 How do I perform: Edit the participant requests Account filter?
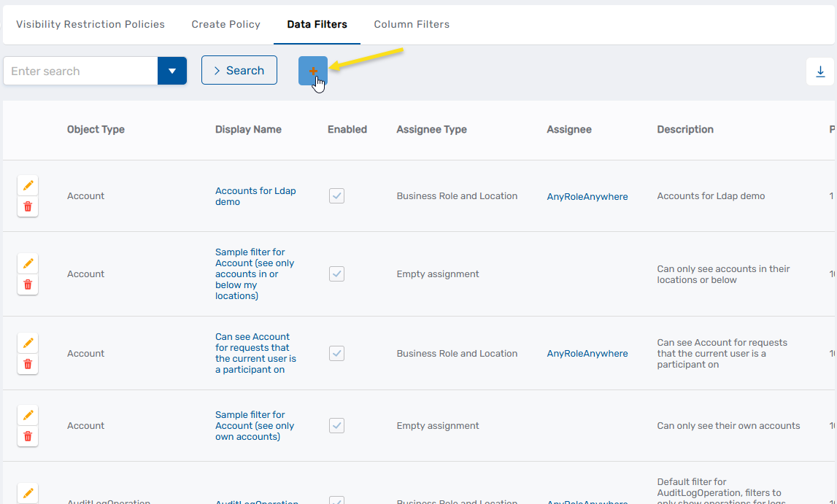27,342
